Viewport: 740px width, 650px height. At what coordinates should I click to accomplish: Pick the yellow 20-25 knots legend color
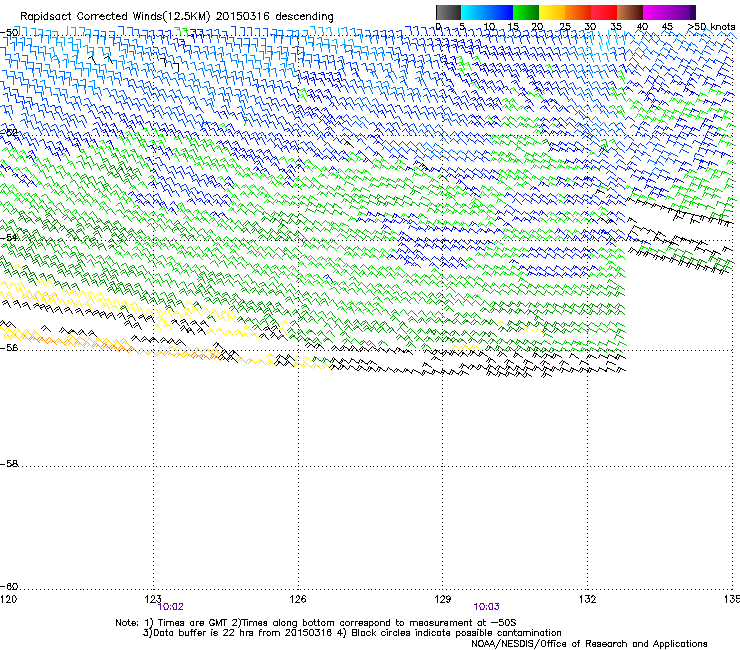coord(552,12)
